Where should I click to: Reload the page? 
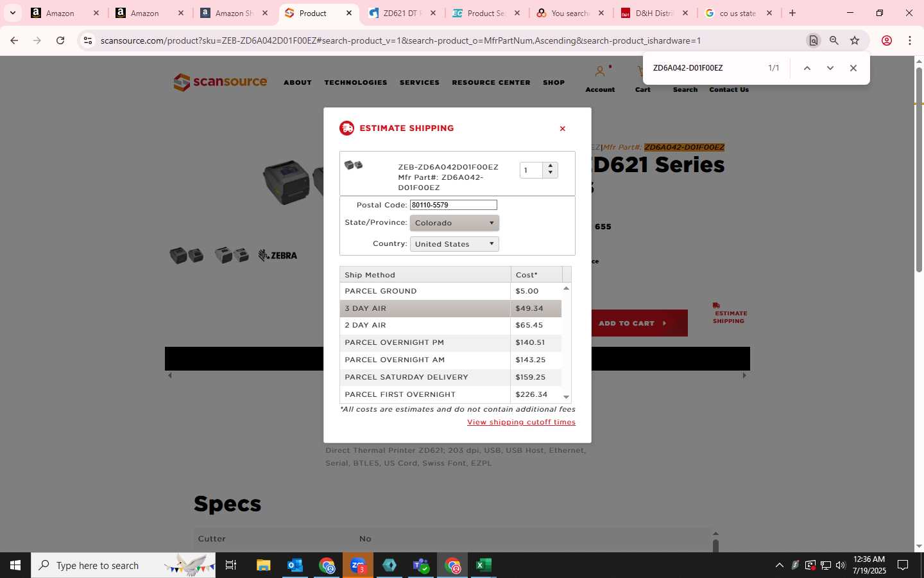click(x=60, y=40)
